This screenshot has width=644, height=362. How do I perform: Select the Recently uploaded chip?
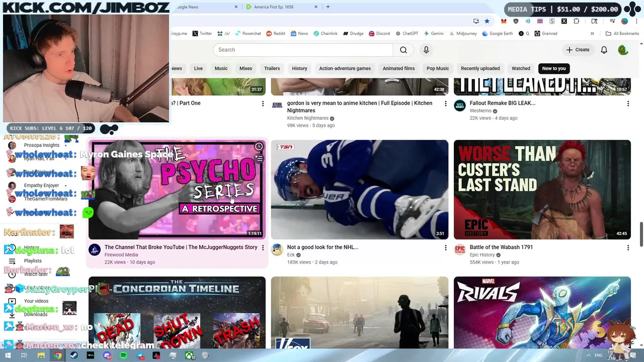[x=480, y=68]
